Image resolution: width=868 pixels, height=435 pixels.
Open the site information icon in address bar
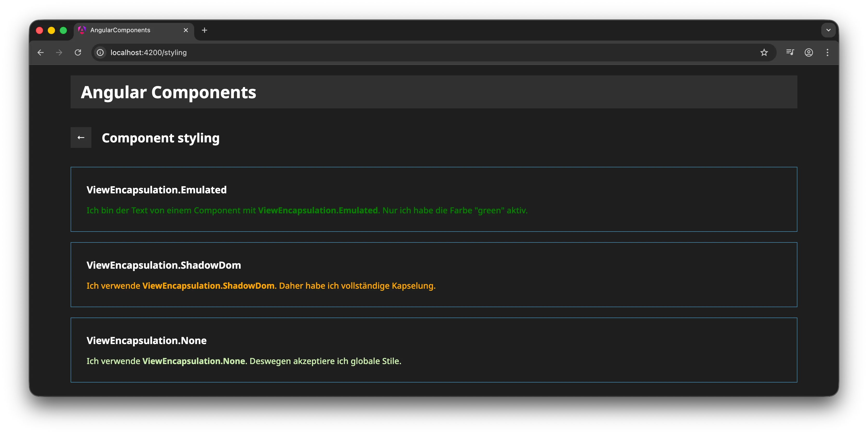click(100, 52)
